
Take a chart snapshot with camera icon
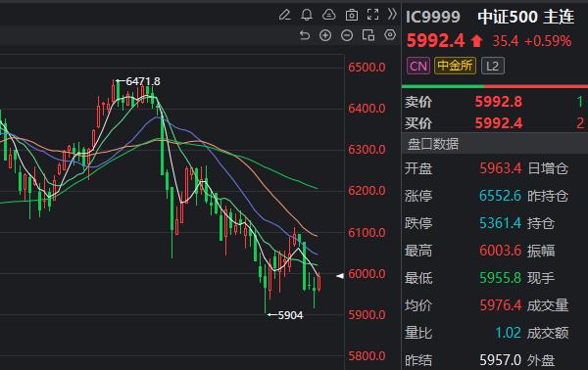352,15
